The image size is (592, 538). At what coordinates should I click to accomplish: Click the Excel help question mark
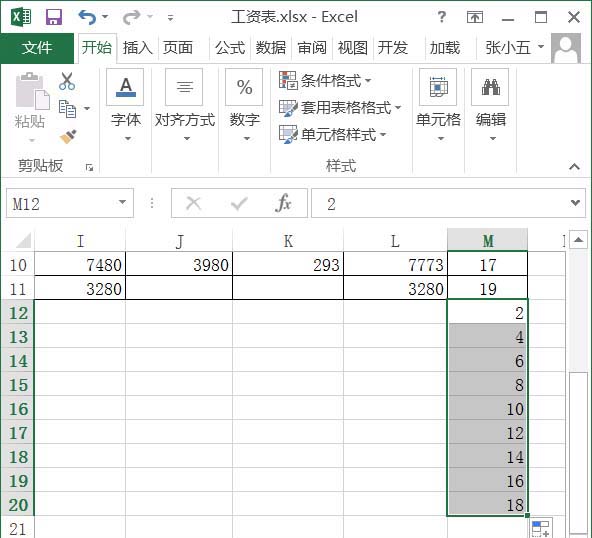point(441,17)
